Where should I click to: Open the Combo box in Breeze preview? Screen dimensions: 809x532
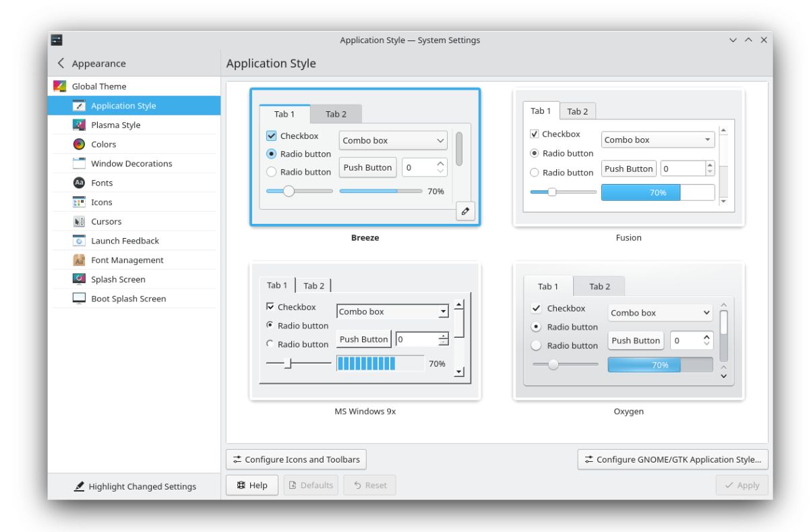tap(393, 140)
